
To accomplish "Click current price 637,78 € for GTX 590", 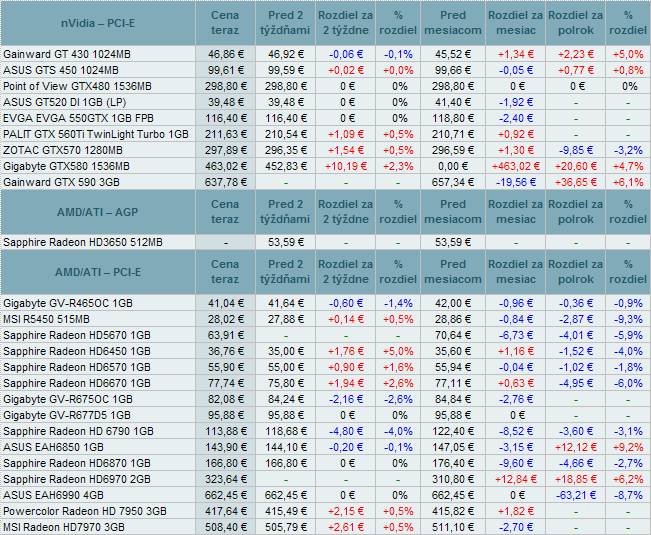I will [x=226, y=182].
